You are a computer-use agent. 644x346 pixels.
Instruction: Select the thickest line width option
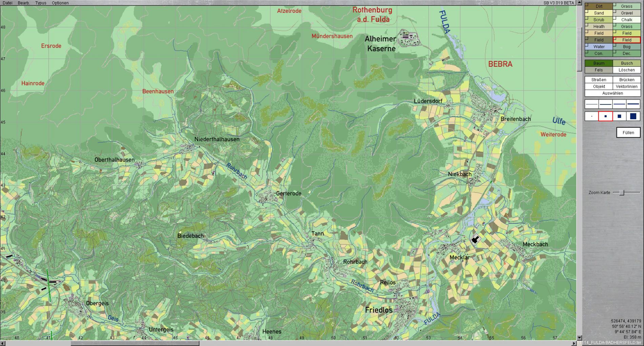click(x=633, y=104)
